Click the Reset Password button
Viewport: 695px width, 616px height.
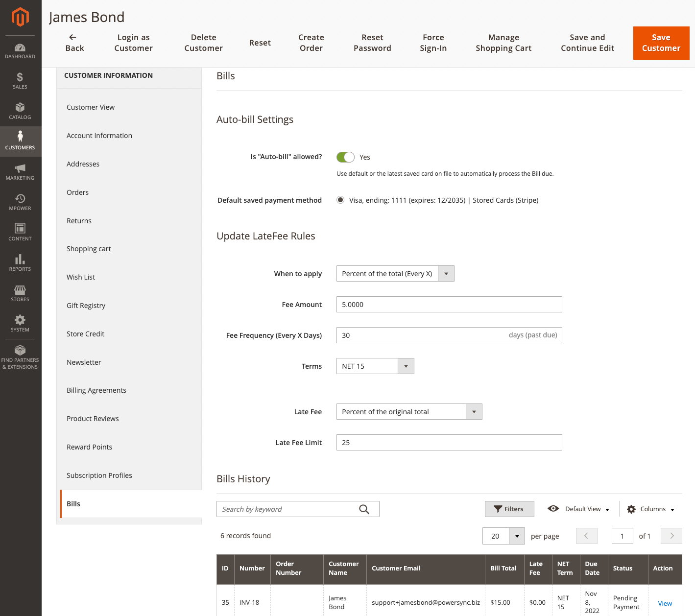point(372,43)
